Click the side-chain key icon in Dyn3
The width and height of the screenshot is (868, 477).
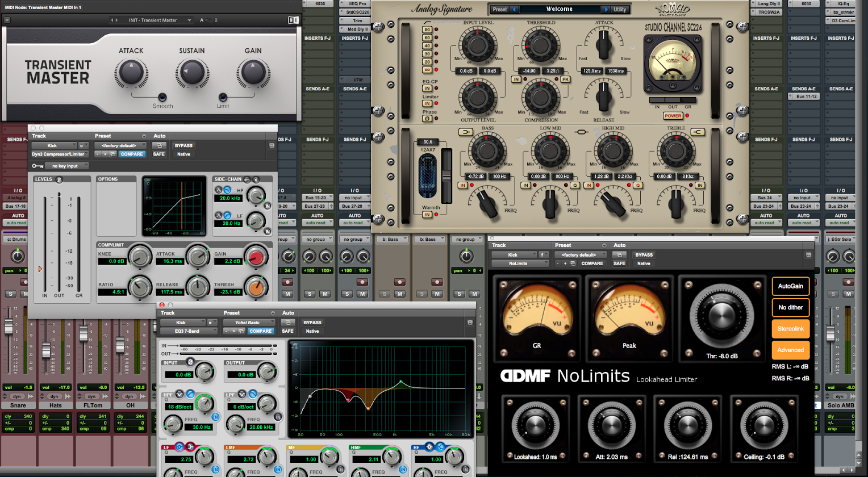pyautogui.click(x=247, y=179)
